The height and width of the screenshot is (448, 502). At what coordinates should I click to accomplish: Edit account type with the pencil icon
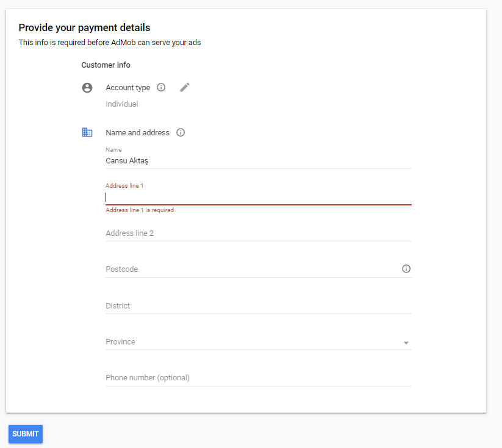[x=184, y=87]
